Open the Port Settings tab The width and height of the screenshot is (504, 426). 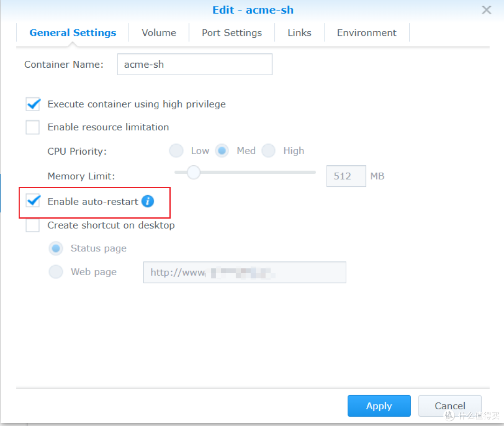[231, 33]
